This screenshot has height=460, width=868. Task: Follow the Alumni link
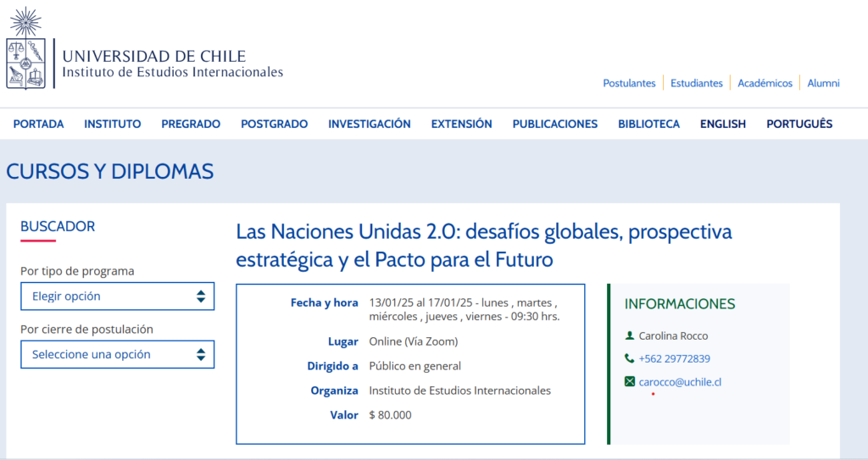pos(823,83)
